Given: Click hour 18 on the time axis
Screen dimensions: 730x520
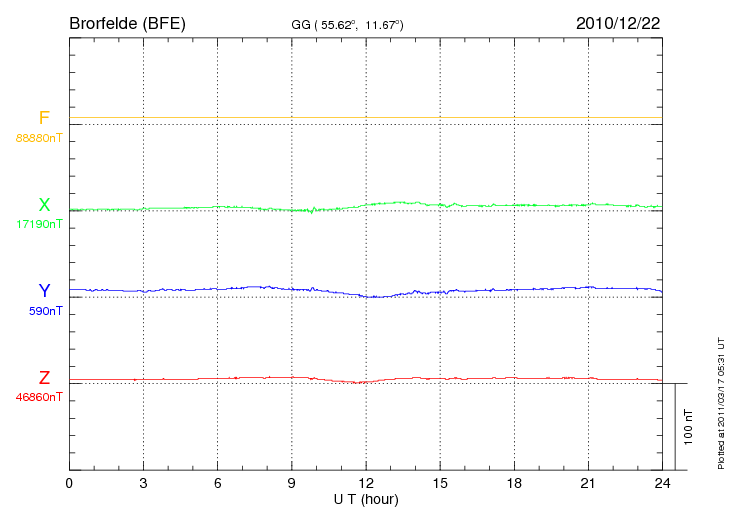Looking at the screenshot, I should [x=514, y=483].
